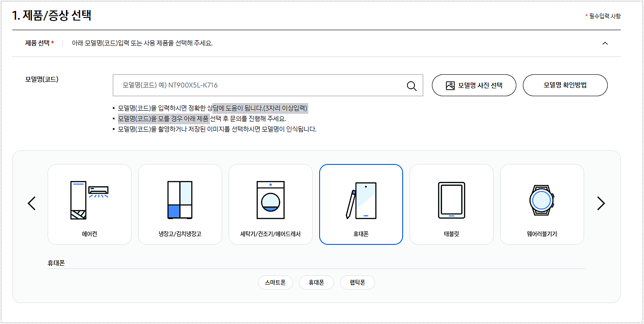Click the 세탁기/건조기/에어드레서 washing machine icon
The height and width of the screenshot is (324, 644).
pyautogui.click(x=271, y=199)
